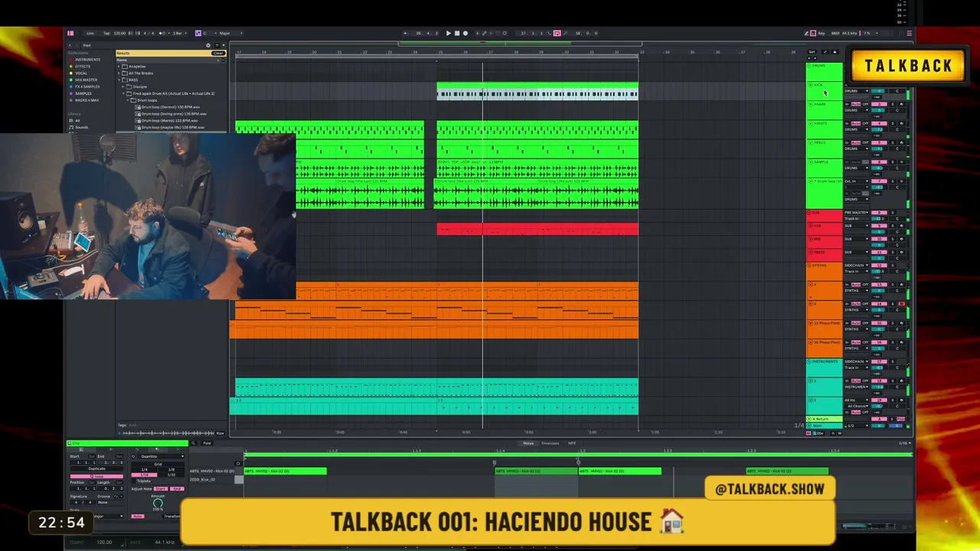Image resolution: width=980 pixels, height=551 pixels.
Task: Clear the browser search text with the X icon
Action: (208, 45)
